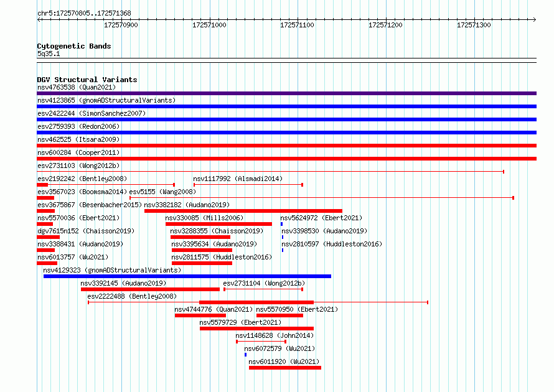Select nsv5579729 (Ebert2021) label
Screen dimensions: 554x392
240,322
